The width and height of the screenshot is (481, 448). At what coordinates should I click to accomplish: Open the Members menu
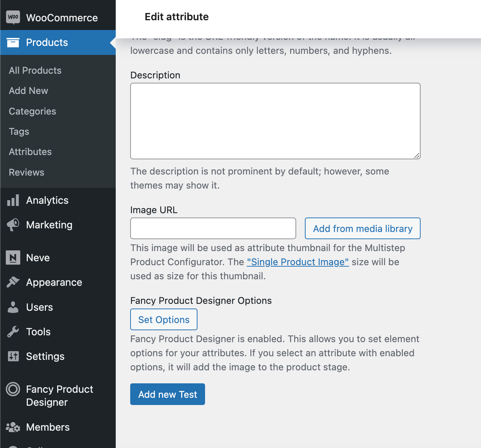coord(58,427)
